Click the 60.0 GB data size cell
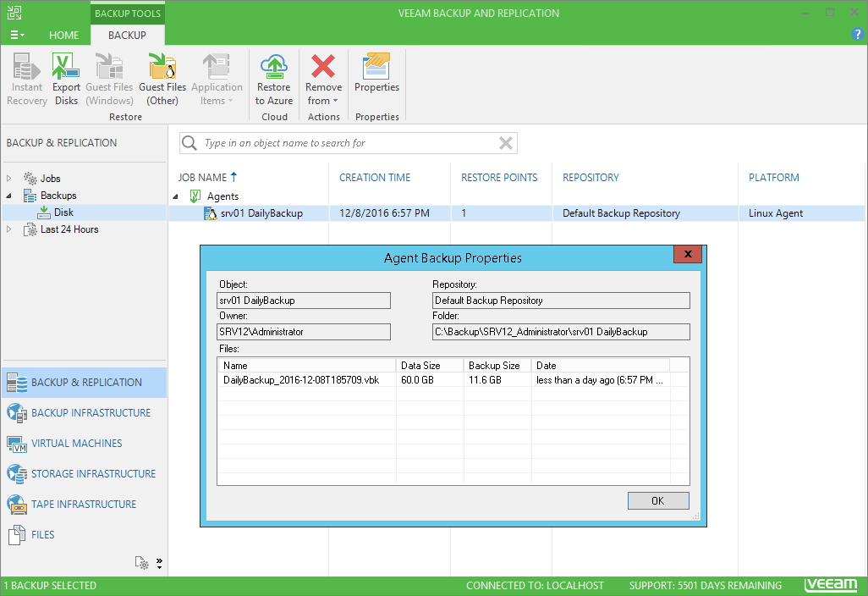This screenshot has width=868, height=596. coord(417,380)
